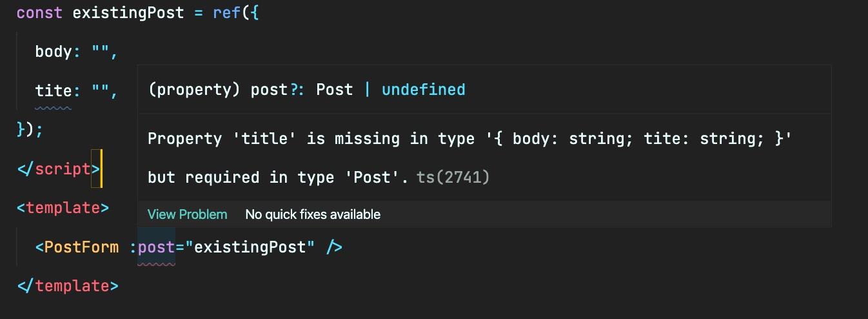This screenshot has width=868, height=319.
Task: Click the closing script tag
Action: (x=59, y=169)
